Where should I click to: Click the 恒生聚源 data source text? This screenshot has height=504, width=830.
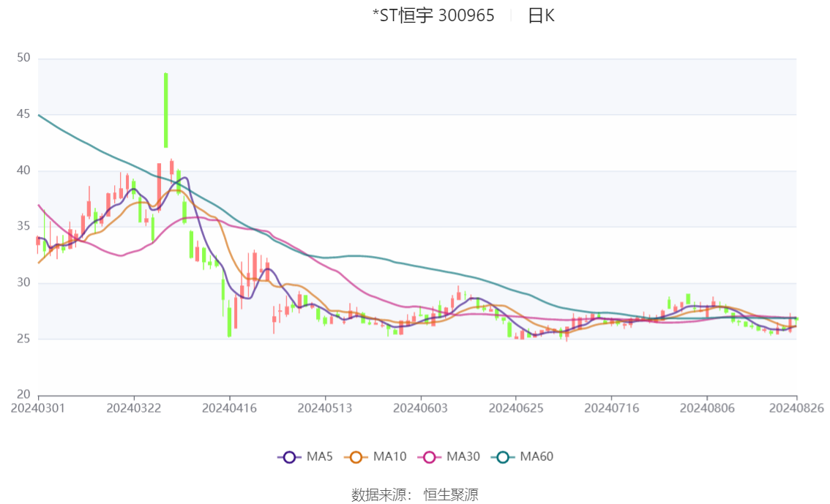451,494
